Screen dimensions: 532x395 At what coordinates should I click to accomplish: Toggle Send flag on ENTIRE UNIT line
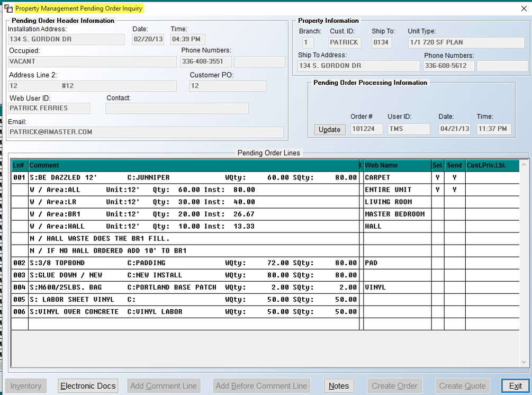point(455,190)
